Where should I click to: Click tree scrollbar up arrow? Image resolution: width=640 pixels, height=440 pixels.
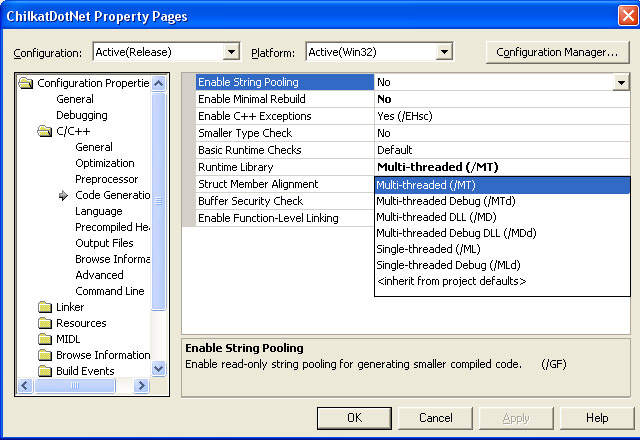pyautogui.click(x=158, y=83)
